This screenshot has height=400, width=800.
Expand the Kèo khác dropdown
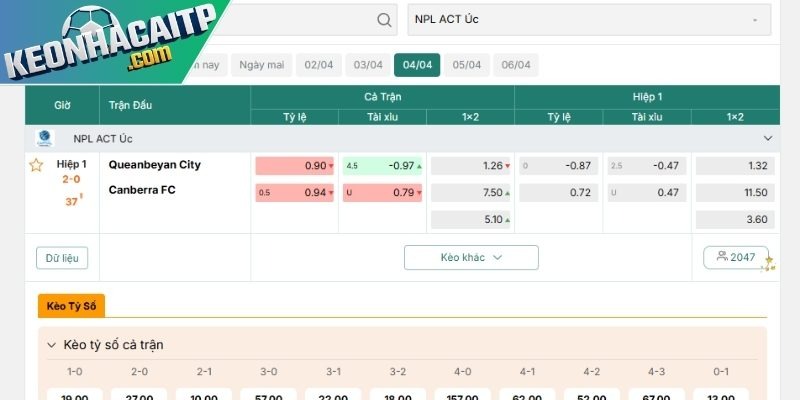point(471,257)
